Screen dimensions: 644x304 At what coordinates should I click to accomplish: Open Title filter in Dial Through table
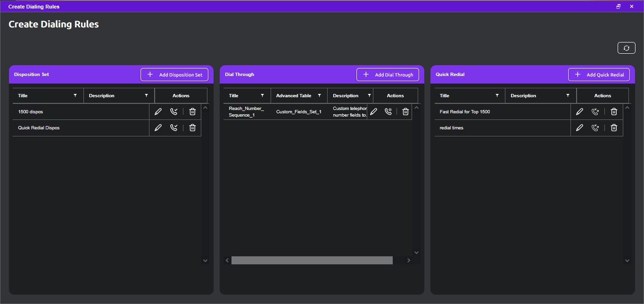click(262, 96)
